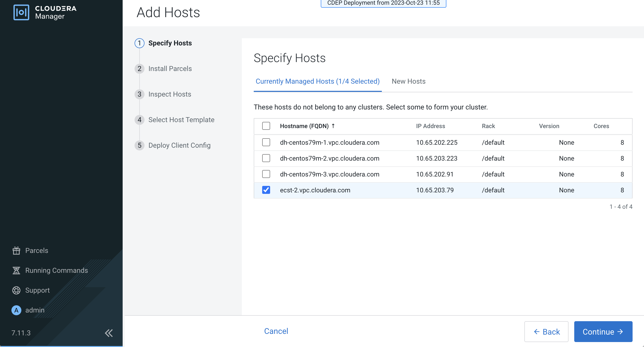Image resolution: width=644 pixels, height=347 pixels.
Task: Click the Running Commands hourglass icon
Action: tap(16, 270)
